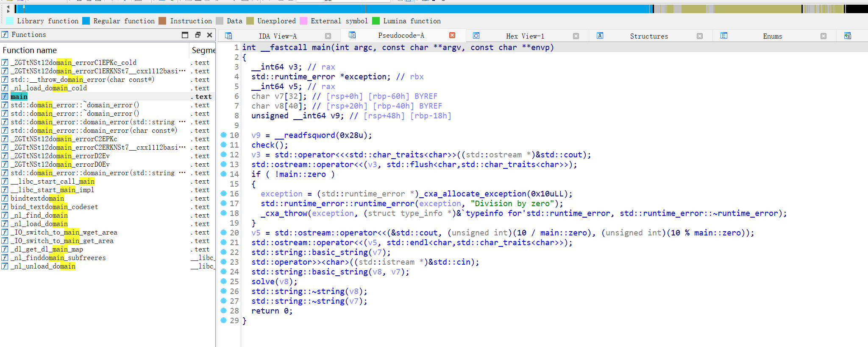868x347 pixels.
Task: Click the Functions panel icon
Action: 5,35
